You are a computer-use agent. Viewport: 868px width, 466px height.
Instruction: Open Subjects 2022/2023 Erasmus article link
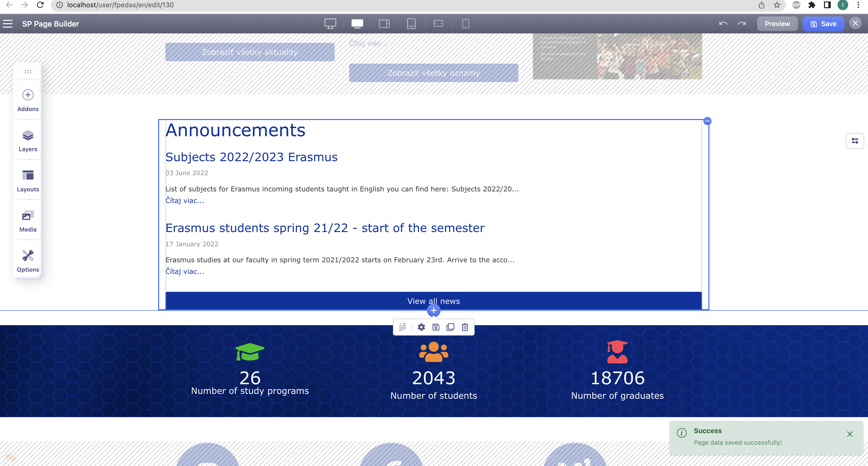(x=251, y=157)
